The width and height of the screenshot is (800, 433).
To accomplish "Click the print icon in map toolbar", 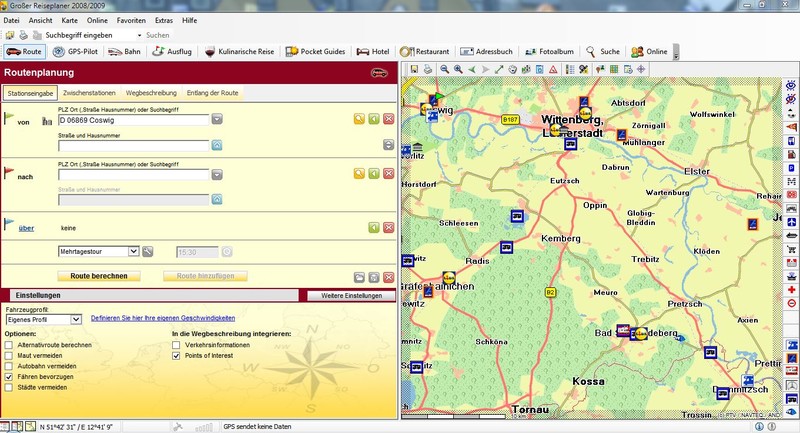I will tap(426, 69).
